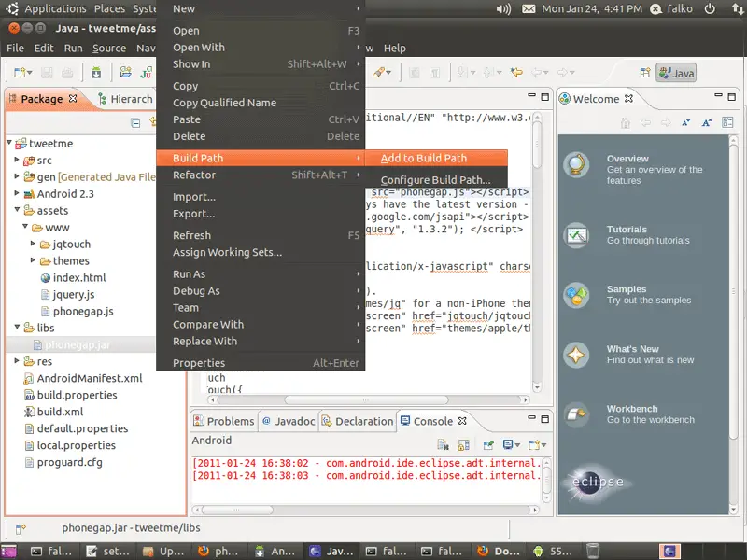Expand the themes folder

pos(33,260)
